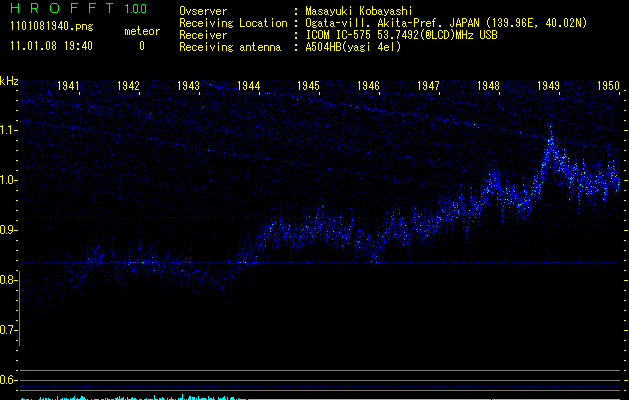Click the 1944 time axis marker
Viewport: 629px width, 400px height.
249,86
